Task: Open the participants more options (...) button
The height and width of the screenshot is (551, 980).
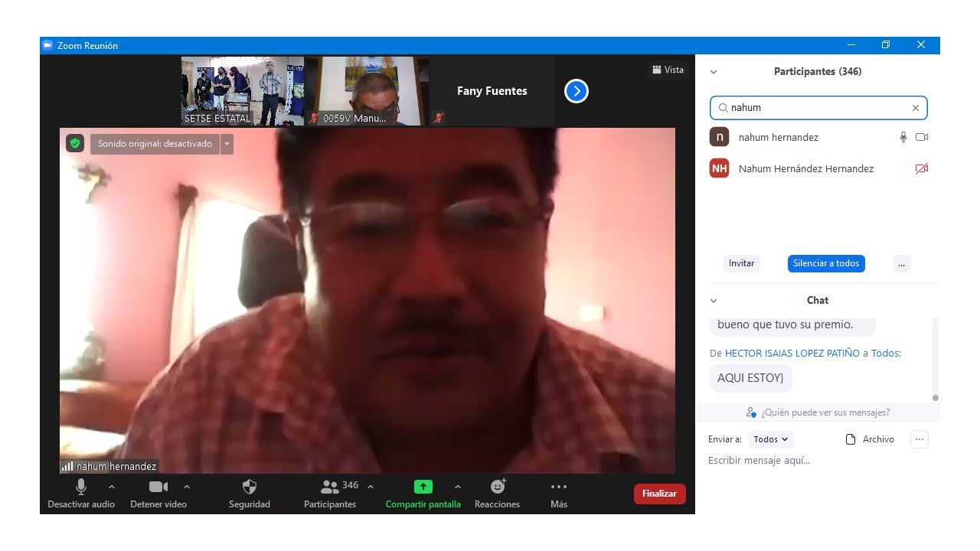Action: [901, 263]
